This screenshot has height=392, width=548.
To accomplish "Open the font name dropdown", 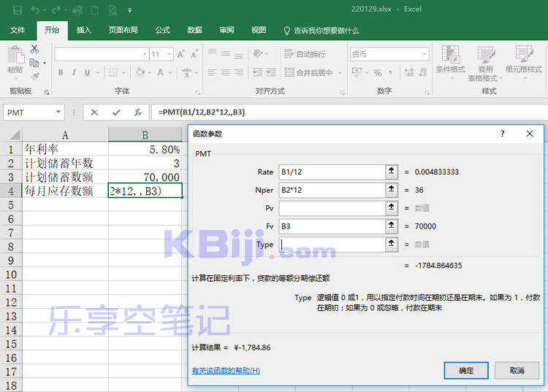I will click(x=145, y=54).
